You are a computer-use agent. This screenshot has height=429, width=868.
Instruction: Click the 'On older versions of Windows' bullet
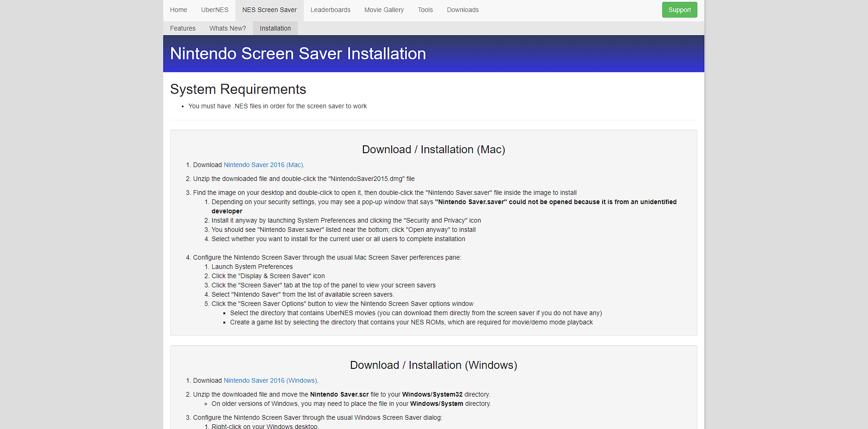point(351,404)
